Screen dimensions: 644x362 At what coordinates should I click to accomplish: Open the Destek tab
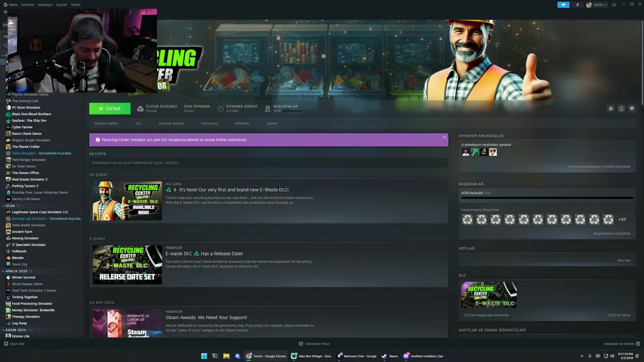[x=272, y=123]
